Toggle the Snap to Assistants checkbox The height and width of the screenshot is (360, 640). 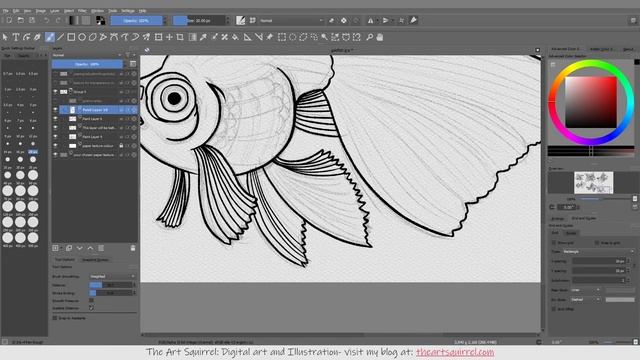click(x=55, y=318)
